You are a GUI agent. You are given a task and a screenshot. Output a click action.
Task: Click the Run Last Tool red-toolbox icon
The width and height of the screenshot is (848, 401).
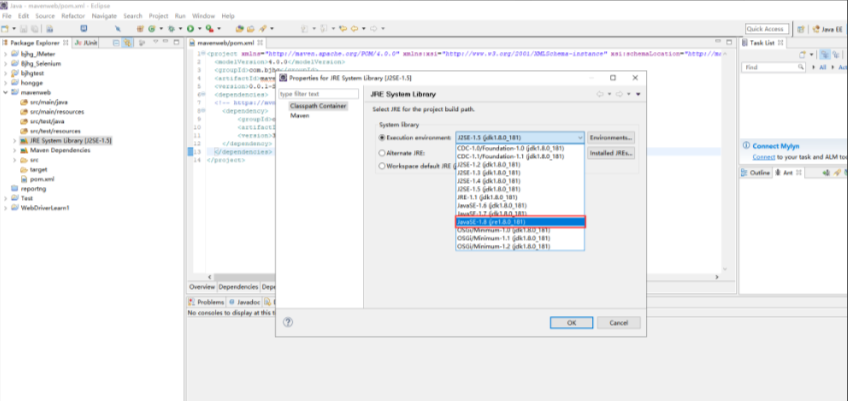tap(209, 29)
